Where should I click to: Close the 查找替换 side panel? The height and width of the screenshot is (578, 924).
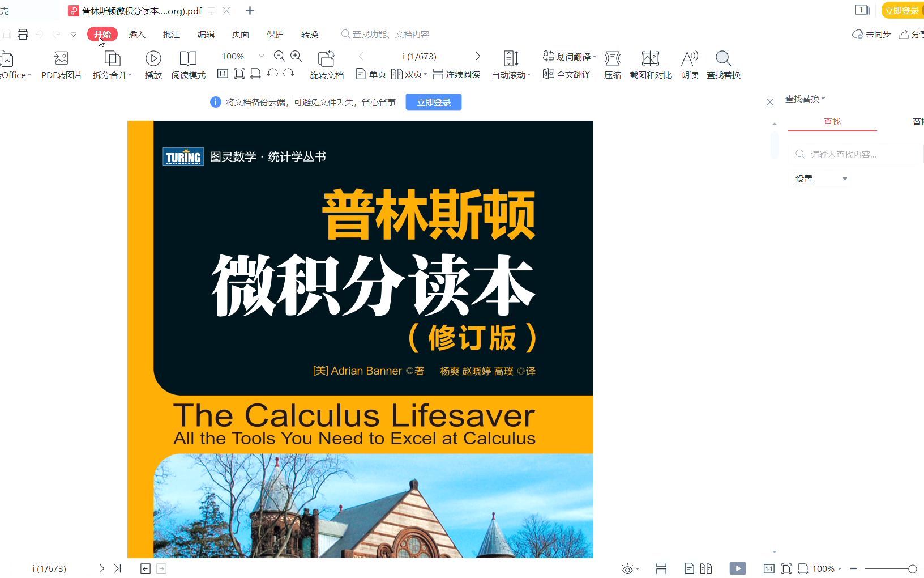tap(770, 102)
